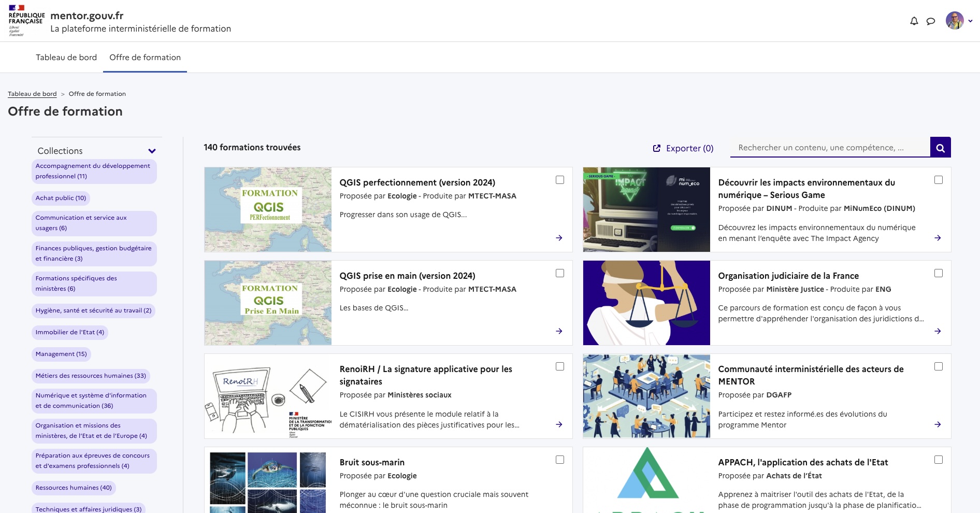
Task: Select checkbox for RenoiRH signature applicative
Action: click(560, 366)
